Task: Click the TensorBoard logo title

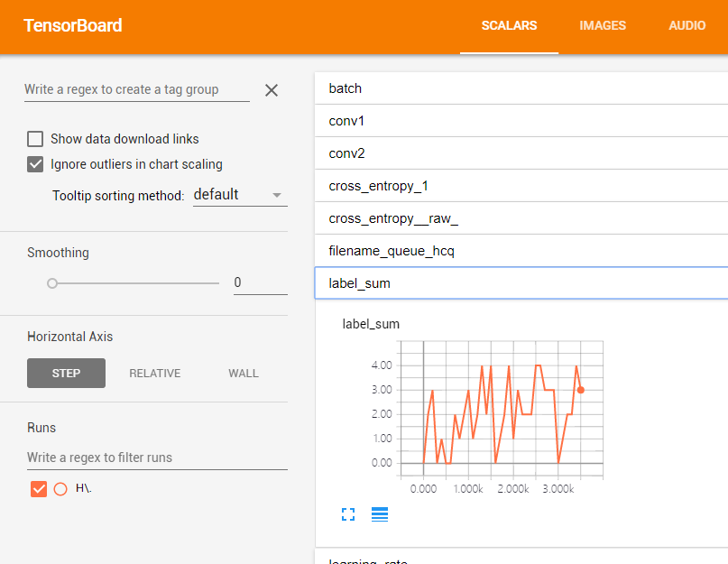Action: click(73, 25)
